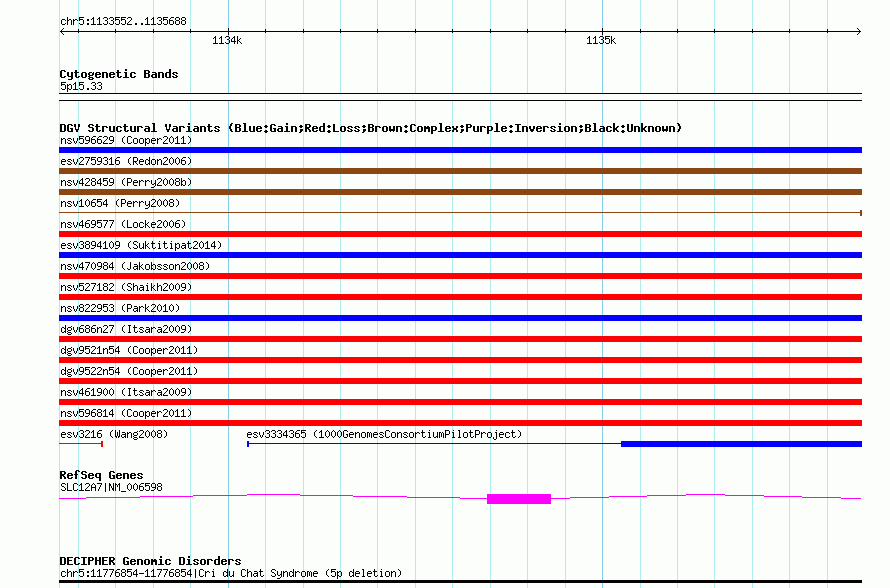Open dgv686n27 (Itsara2009) variant label
The image size is (890, 588).
click(126, 329)
